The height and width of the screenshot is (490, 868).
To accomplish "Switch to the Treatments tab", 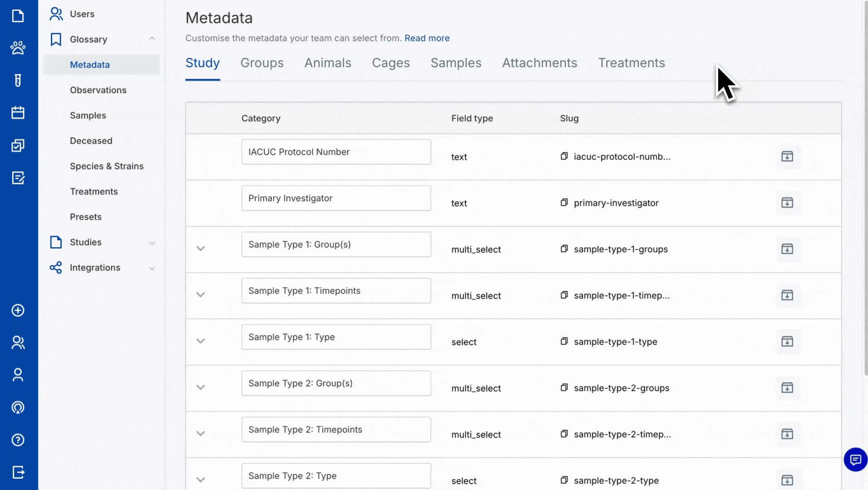I will pyautogui.click(x=631, y=63).
